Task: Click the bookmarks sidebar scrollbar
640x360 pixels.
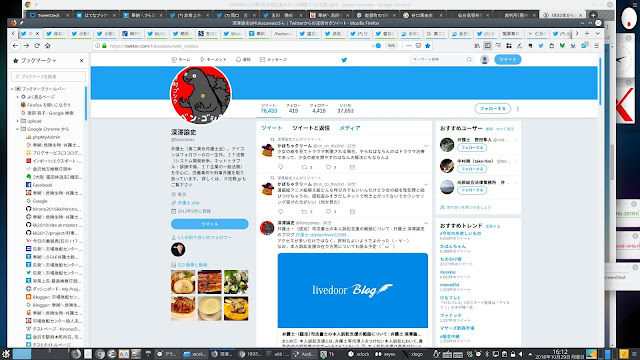Action: tap(86, 103)
